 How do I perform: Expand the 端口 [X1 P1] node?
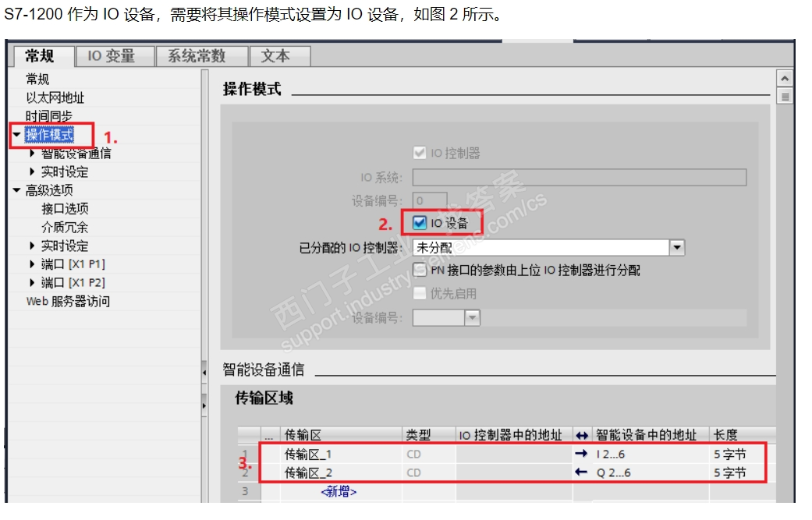[32, 264]
